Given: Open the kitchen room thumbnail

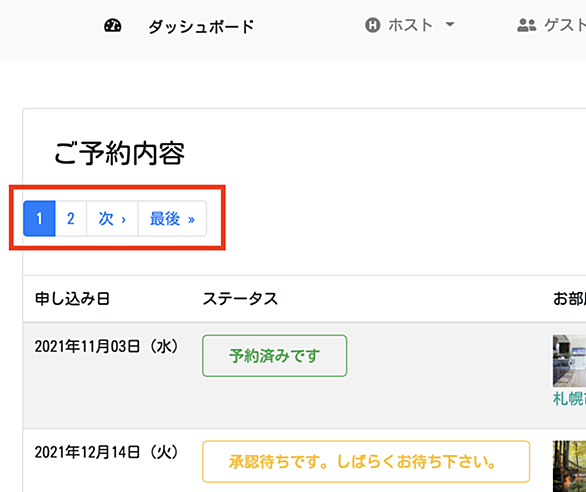Looking at the screenshot, I should [569, 361].
